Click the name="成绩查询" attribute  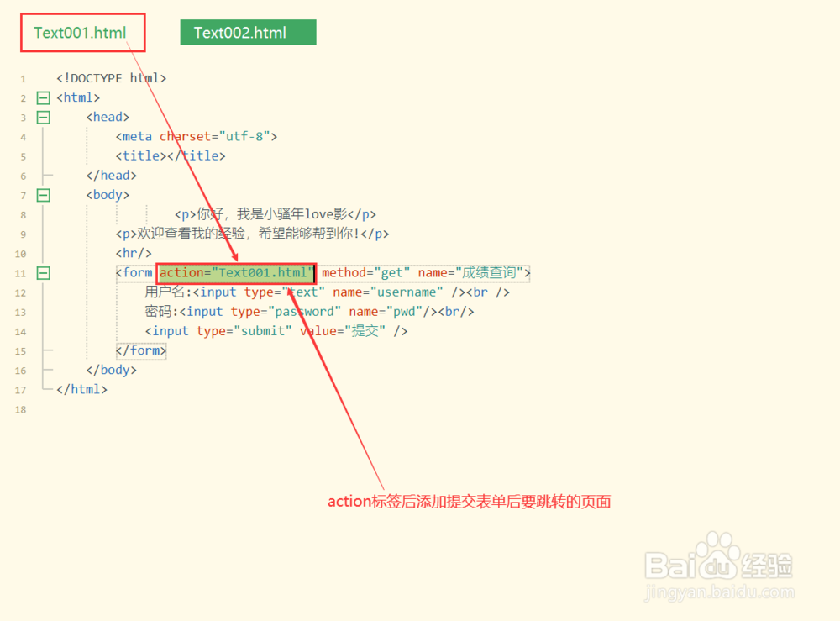(x=470, y=273)
